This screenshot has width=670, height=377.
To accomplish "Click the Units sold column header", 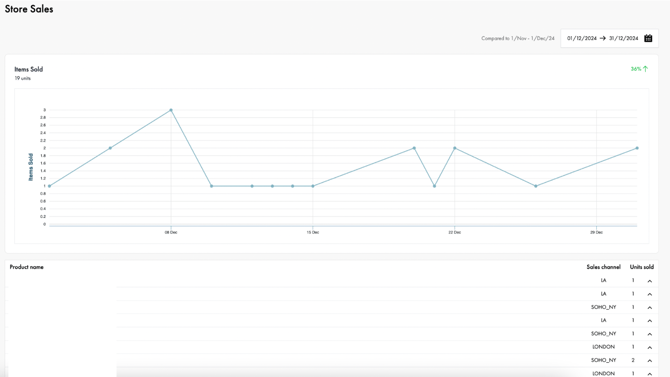I will point(642,267).
